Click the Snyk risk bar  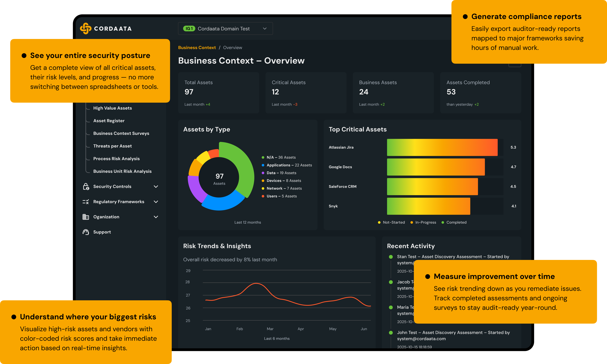coord(428,206)
